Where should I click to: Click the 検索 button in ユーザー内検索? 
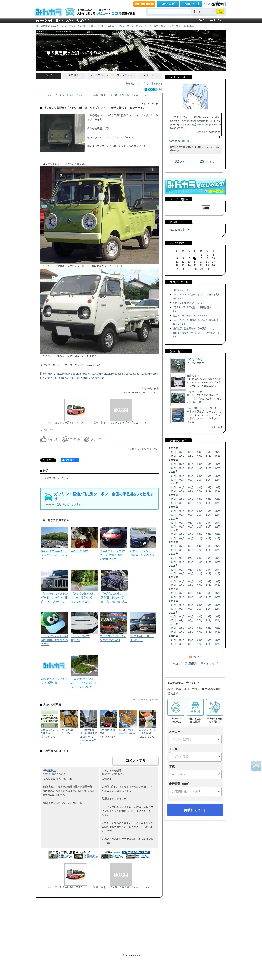click(x=206, y=208)
